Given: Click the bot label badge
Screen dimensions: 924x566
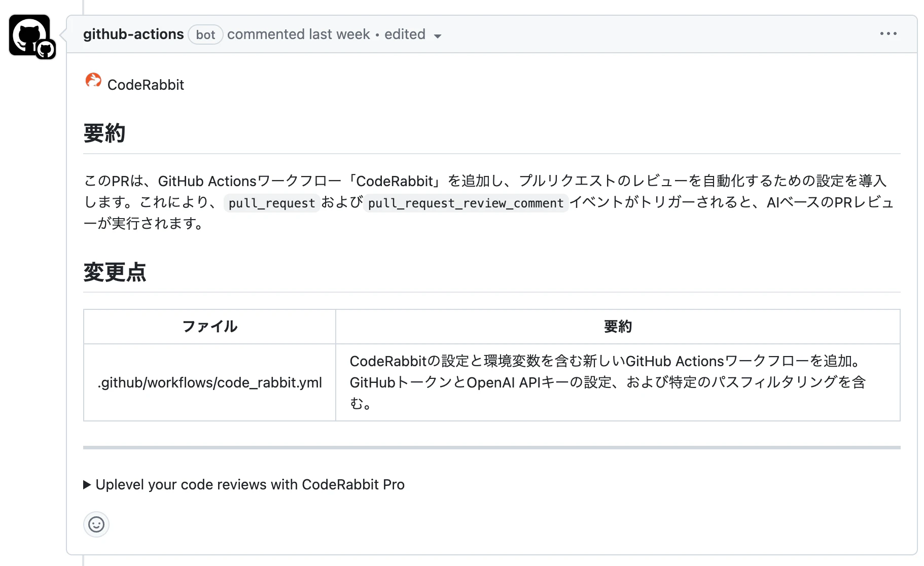Looking at the screenshot, I should pos(205,34).
